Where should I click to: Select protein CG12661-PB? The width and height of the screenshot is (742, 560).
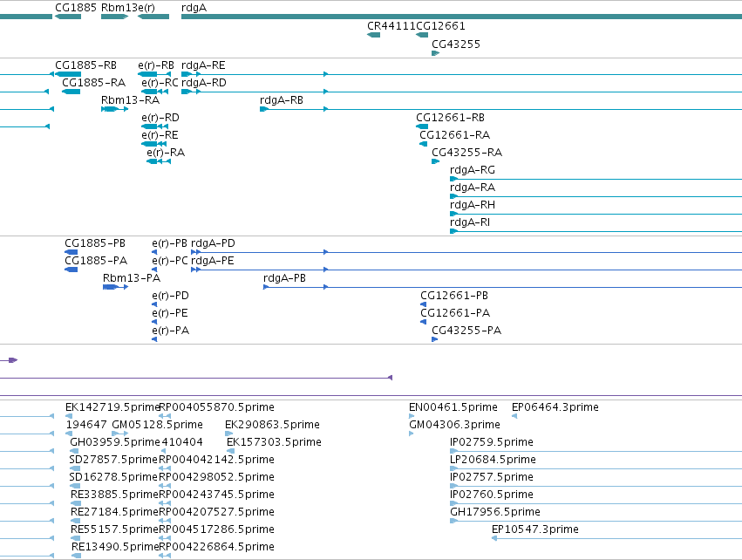pyautogui.click(x=454, y=296)
